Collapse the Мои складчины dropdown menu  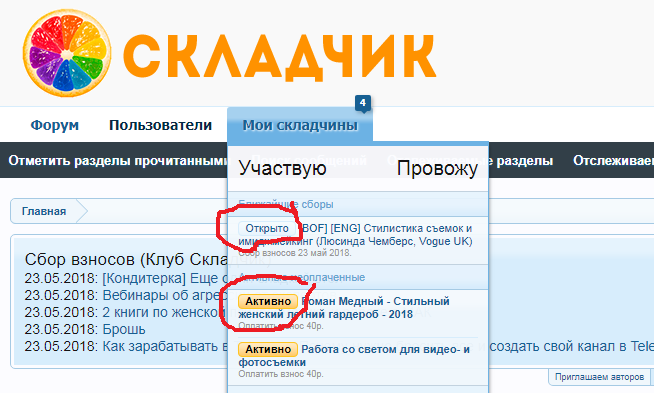[x=300, y=125]
